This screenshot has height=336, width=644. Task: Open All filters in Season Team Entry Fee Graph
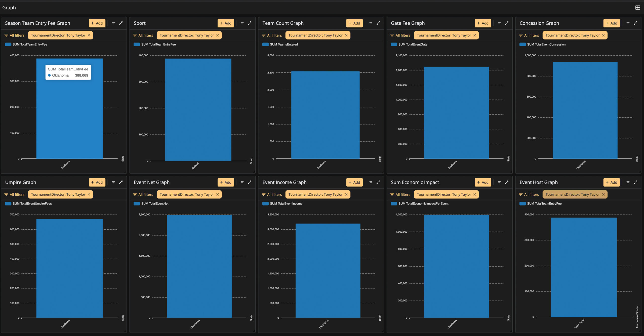pyautogui.click(x=14, y=35)
